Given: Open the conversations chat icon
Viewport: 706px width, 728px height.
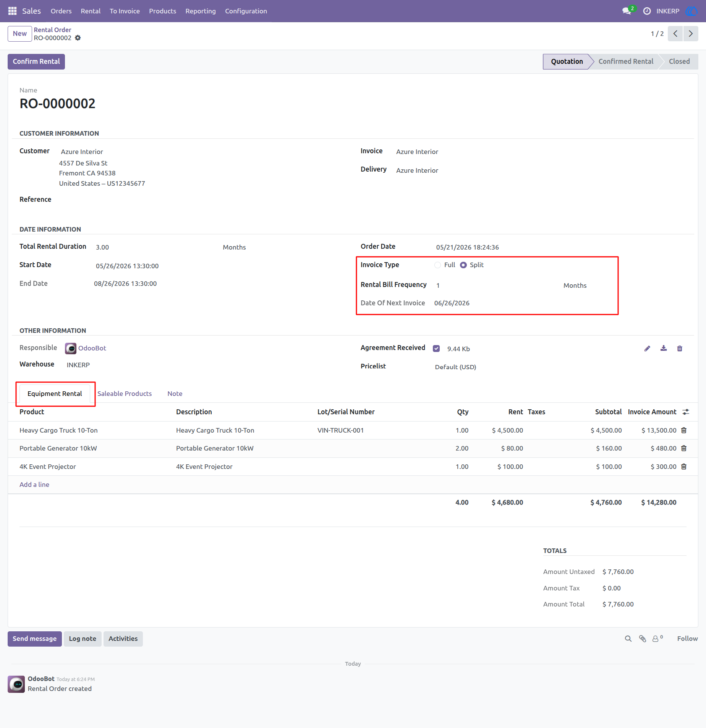Looking at the screenshot, I should click(x=627, y=11).
